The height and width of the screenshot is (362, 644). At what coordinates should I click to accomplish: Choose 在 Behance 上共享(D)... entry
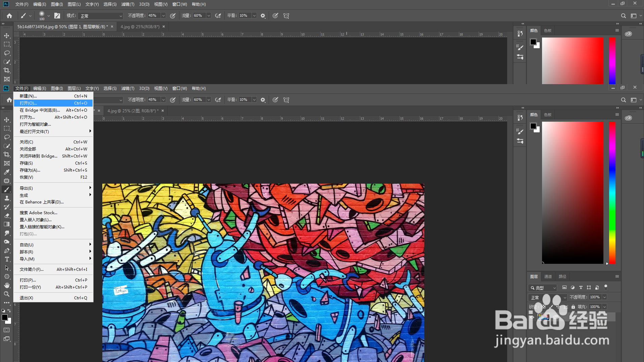pos(53,202)
